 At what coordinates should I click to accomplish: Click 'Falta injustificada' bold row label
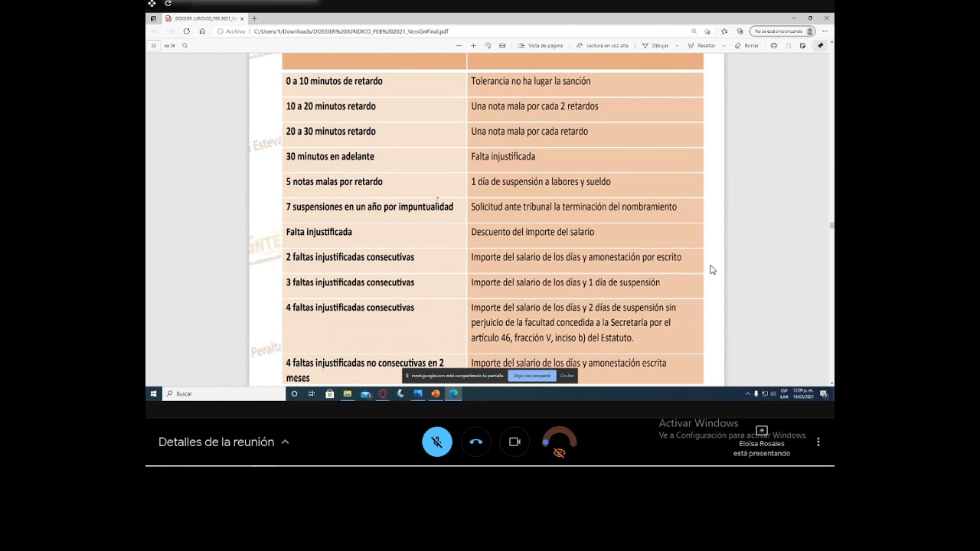pyautogui.click(x=319, y=232)
